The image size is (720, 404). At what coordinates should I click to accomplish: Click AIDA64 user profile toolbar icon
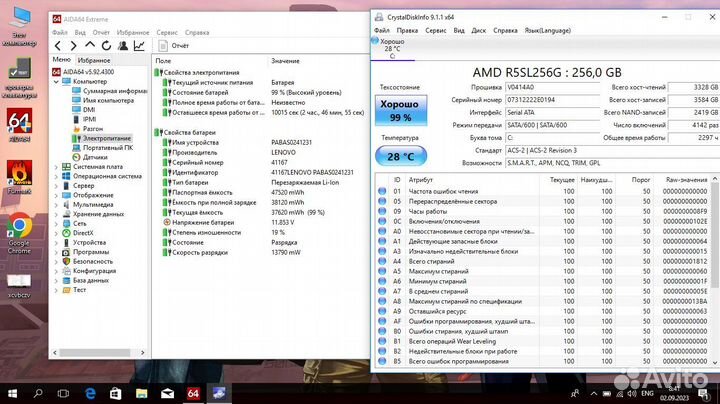coord(123,45)
